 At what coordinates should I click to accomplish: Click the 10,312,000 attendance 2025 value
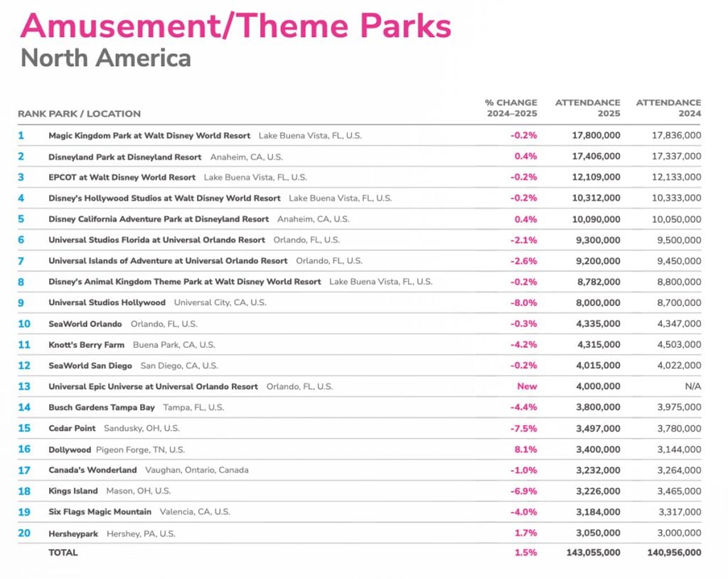(x=596, y=198)
